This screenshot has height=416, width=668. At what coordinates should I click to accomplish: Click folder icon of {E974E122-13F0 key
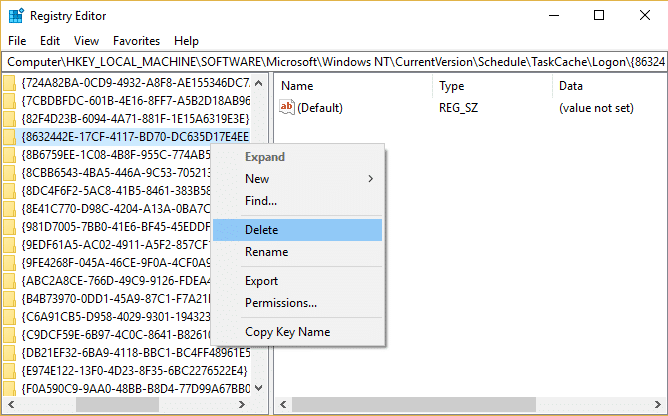(x=9, y=370)
